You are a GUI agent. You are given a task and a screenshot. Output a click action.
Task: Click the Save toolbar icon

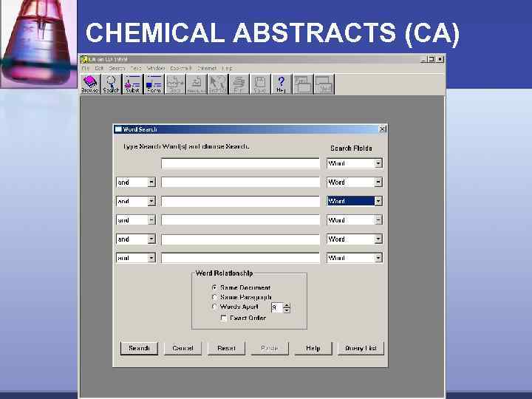(x=260, y=84)
